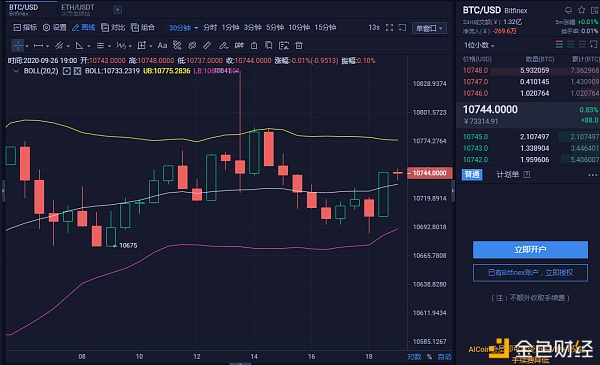Switch to the ETH/USDT chart tab
Viewport: 600px width, 365px height.
(x=77, y=10)
